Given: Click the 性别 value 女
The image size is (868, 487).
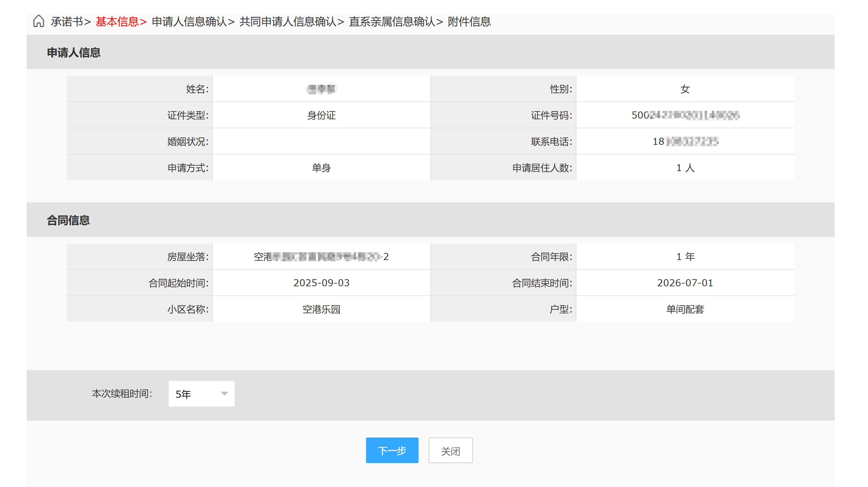Looking at the screenshot, I should tap(685, 89).
